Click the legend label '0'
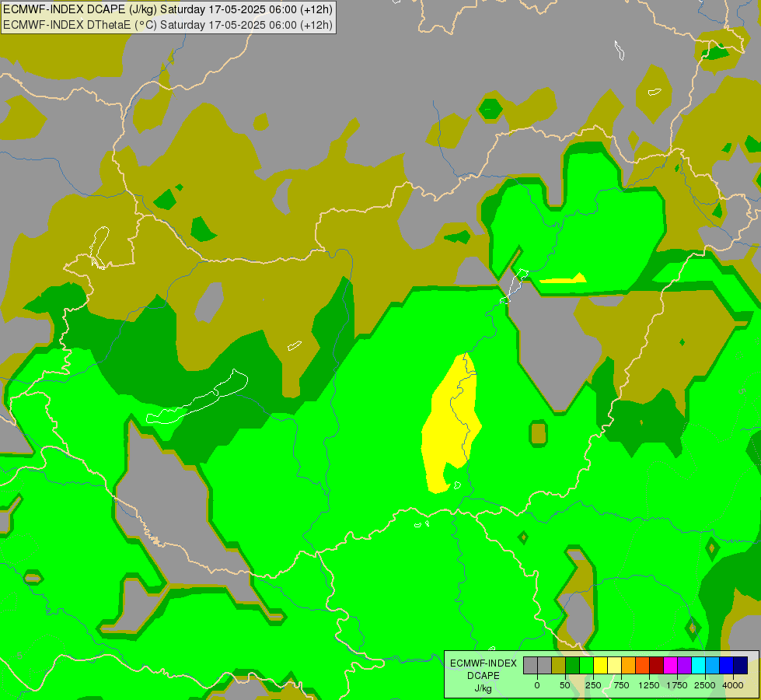 pos(537,685)
